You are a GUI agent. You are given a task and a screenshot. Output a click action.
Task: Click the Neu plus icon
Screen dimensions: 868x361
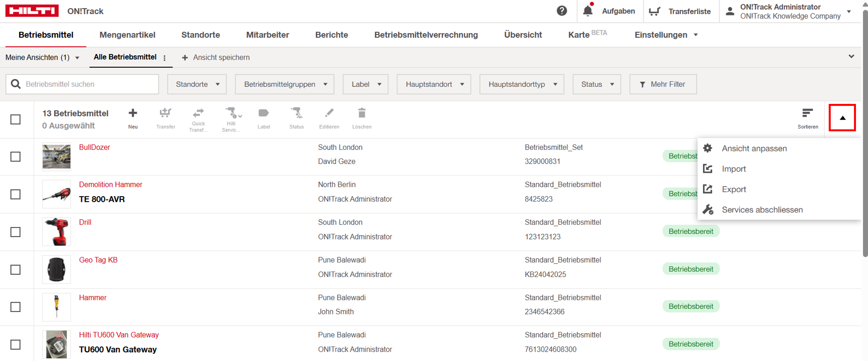[x=133, y=113]
